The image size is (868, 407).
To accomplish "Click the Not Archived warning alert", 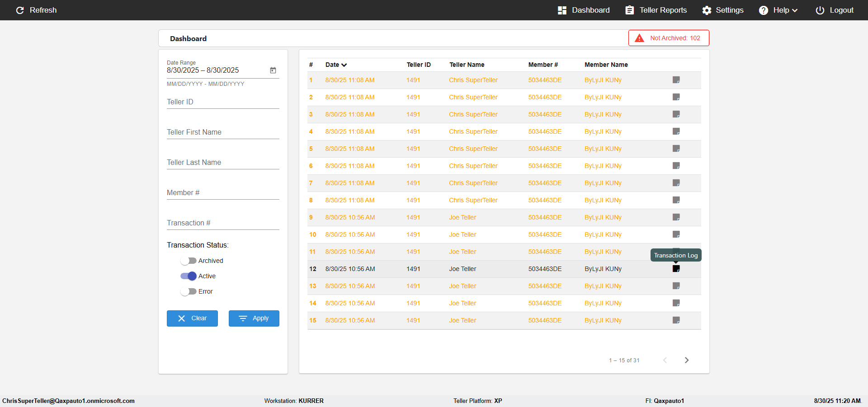I will 669,38.
